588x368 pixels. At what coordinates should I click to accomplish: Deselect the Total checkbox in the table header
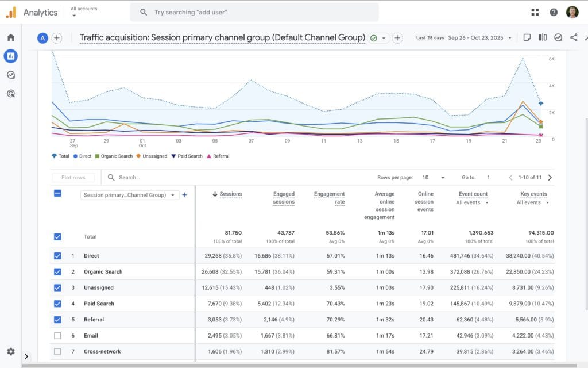tap(57, 236)
